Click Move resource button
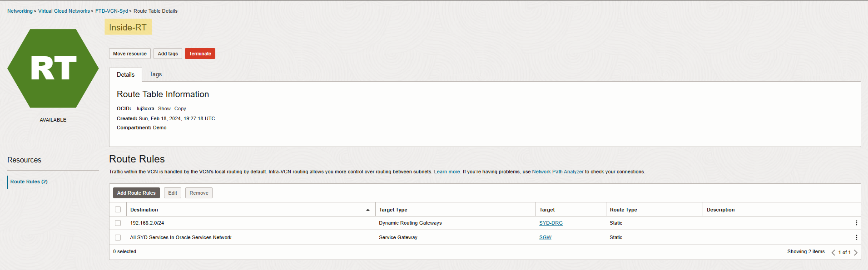Viewport: 868px width, 270px height. [130, 54]
